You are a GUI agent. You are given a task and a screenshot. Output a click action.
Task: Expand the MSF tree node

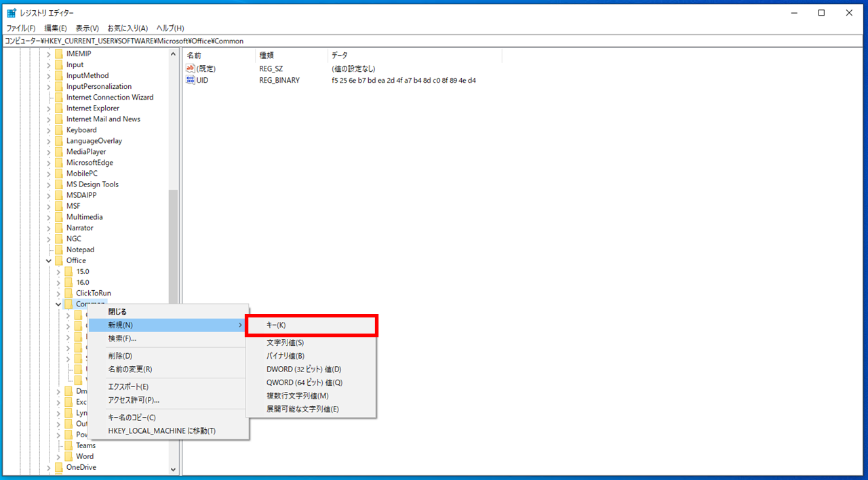point(49,206)
